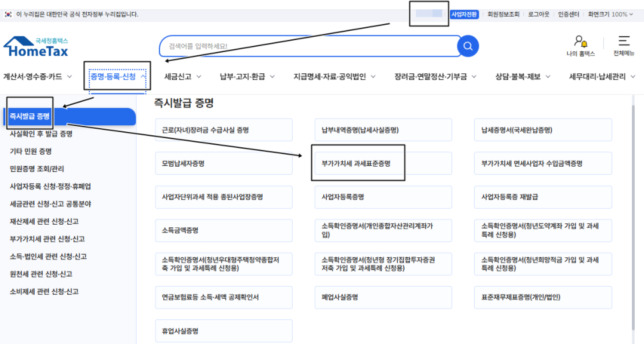Click 납세증명서(국세완납증명)
The width and height of the screenshot is (644, 344).
click(x=543, y=130)
